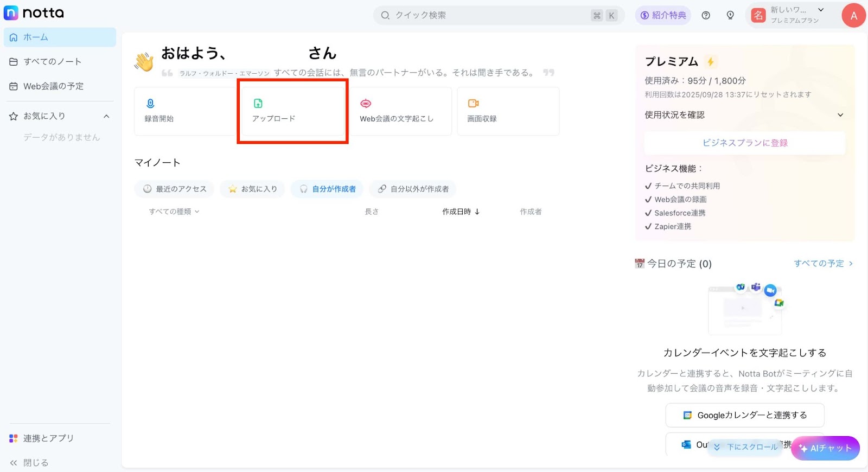The height and width of the screenshot is (472, 868).
Task: Click the Salesforce連携 feature item
Action: click(x=675, y=213)
